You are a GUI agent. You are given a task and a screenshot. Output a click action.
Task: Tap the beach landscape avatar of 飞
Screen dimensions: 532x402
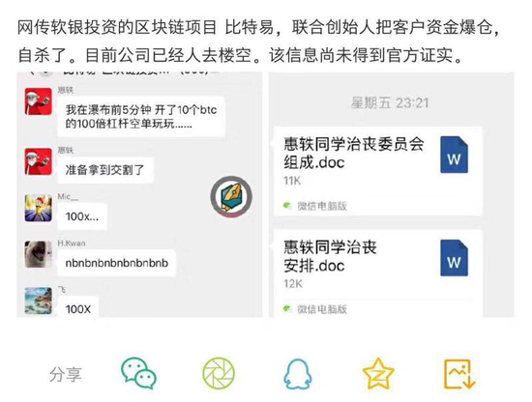pyautogui.click(x=39, y=301)
